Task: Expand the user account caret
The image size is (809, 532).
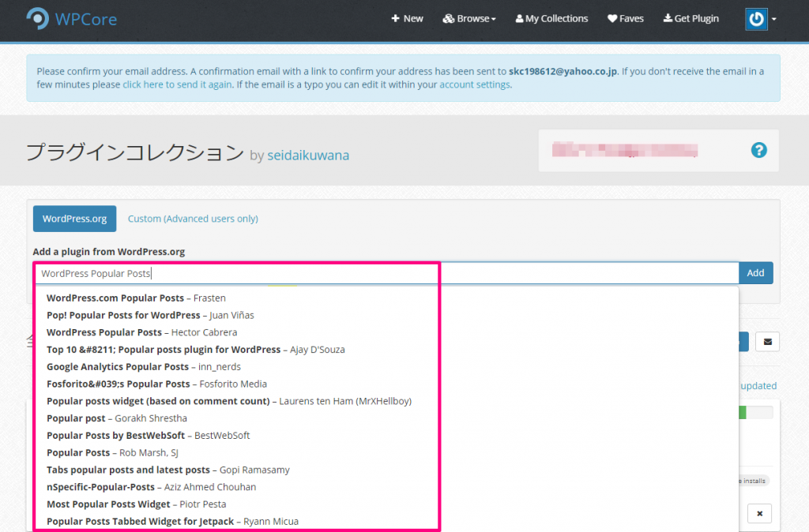Action: pos(774,19)
